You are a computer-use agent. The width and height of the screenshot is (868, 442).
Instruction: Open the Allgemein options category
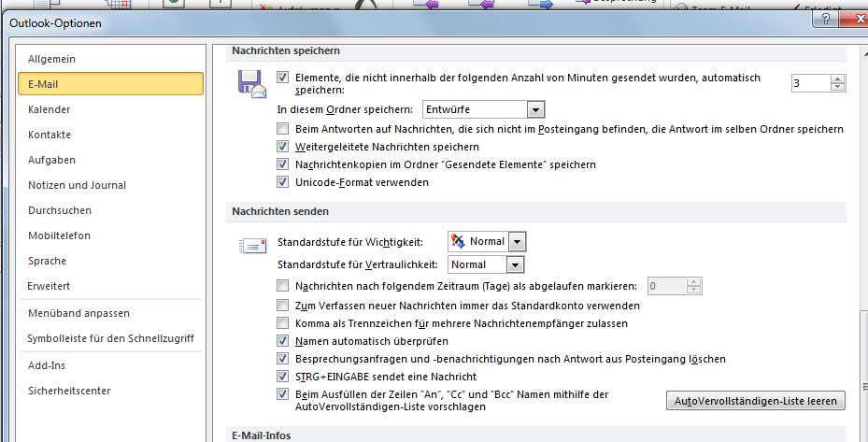click(110, 59)
